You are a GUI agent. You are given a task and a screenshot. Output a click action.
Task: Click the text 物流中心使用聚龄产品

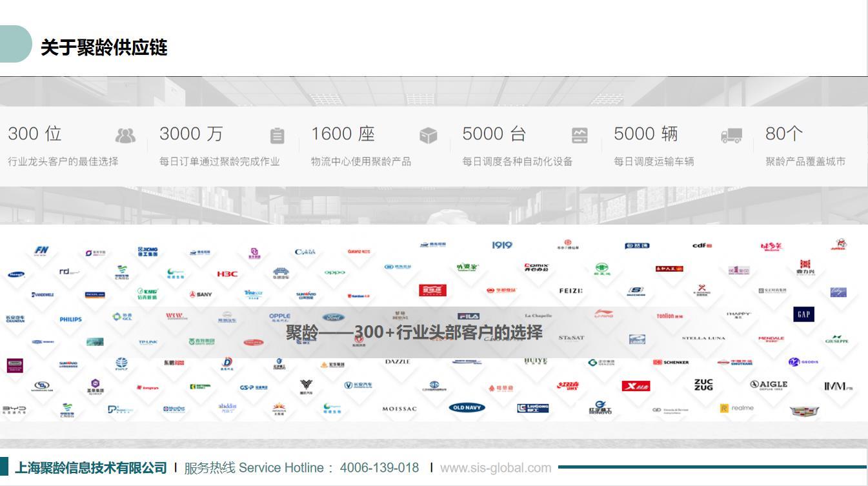click(361, 161)
